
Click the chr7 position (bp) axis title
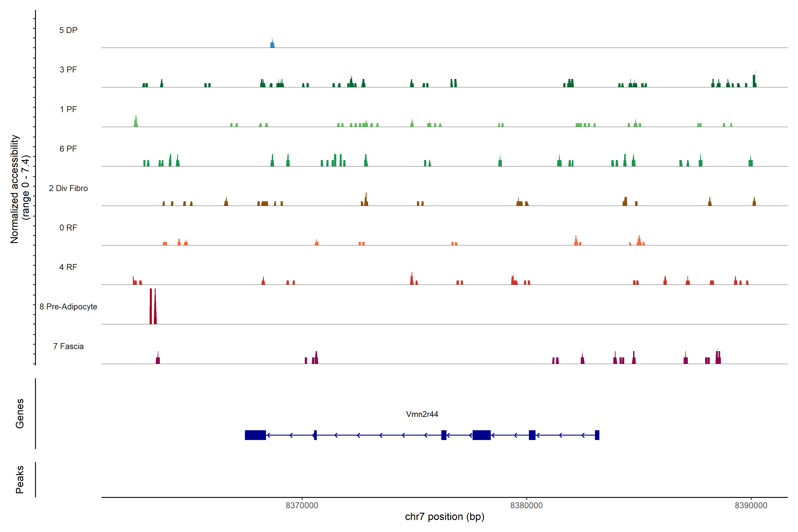tap(444, 517)
